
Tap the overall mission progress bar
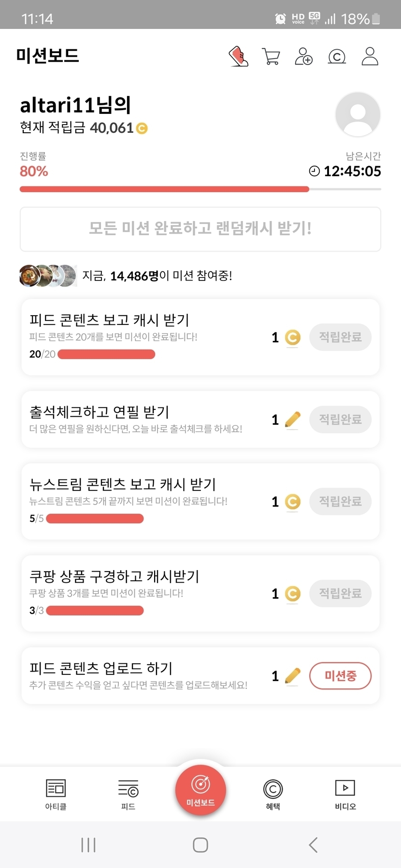point(200,189)
